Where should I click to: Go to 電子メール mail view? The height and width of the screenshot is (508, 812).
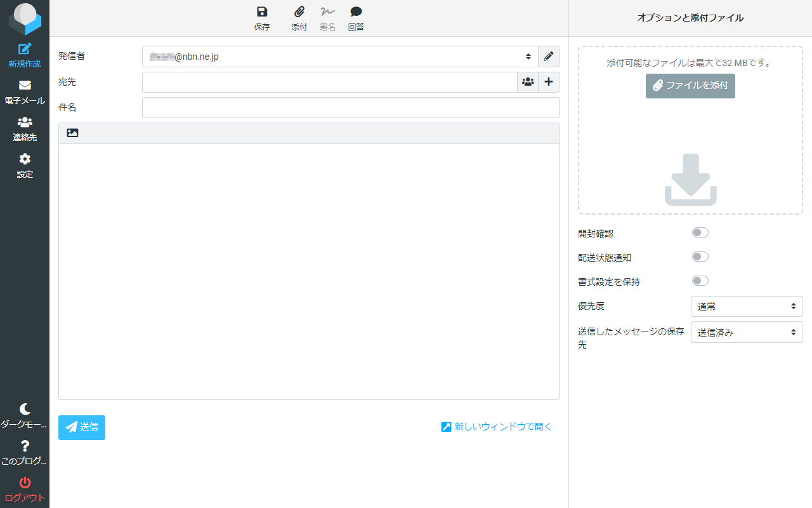point(25,92)
